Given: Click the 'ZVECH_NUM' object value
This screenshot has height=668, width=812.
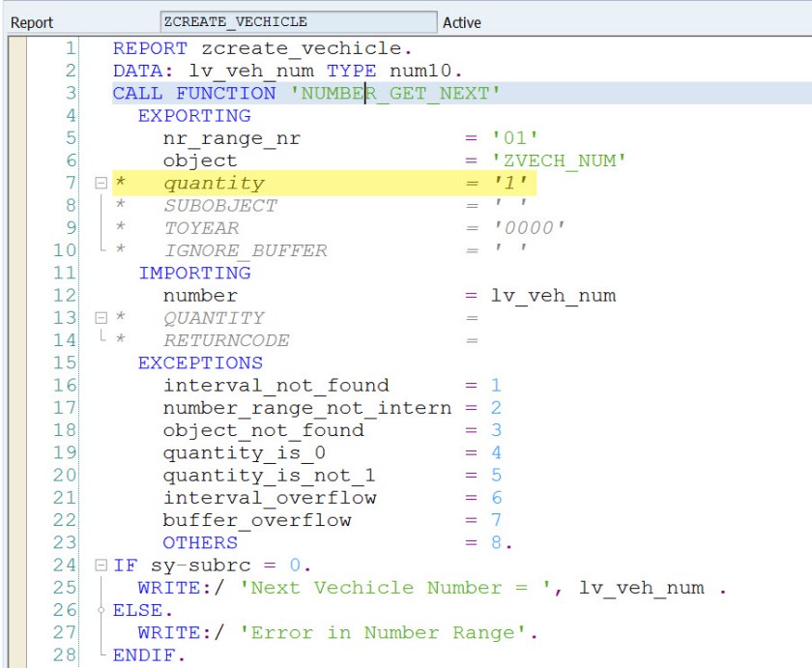Looking at the screenshot, I should point(553,160).
